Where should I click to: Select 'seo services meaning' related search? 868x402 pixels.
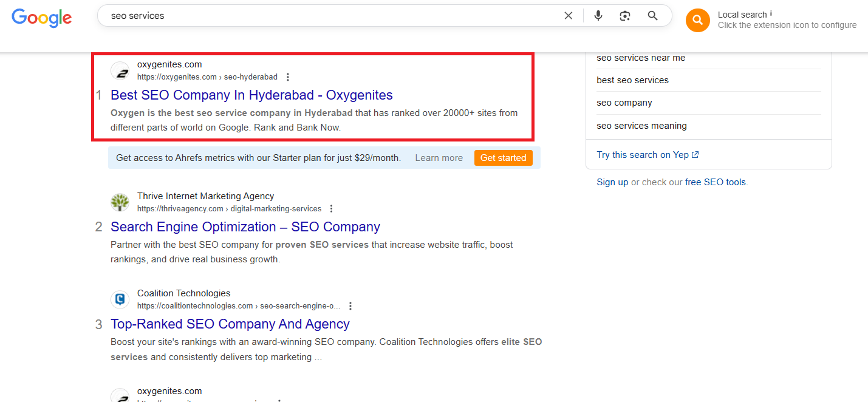[x=641, y=126]
